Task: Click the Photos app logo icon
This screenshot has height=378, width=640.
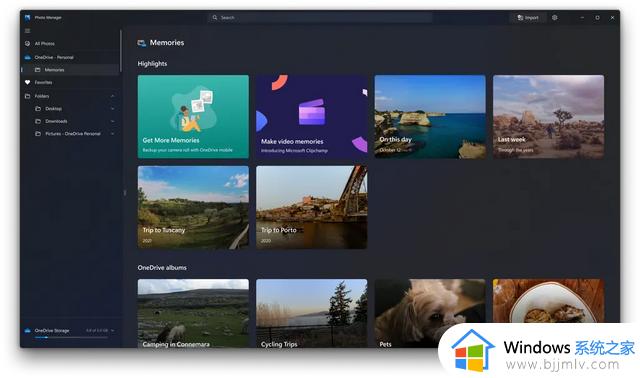Action: point(27,18)
